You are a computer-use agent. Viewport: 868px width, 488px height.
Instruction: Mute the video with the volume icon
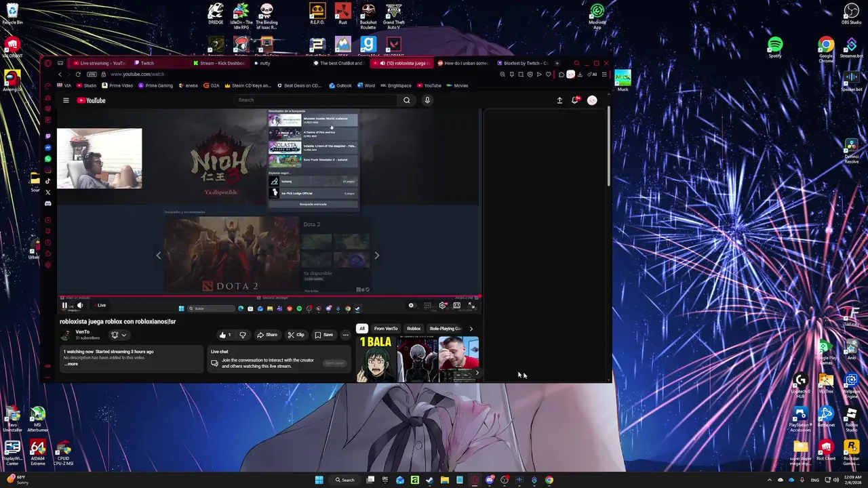pyautogui.click(x=79, y=305)
